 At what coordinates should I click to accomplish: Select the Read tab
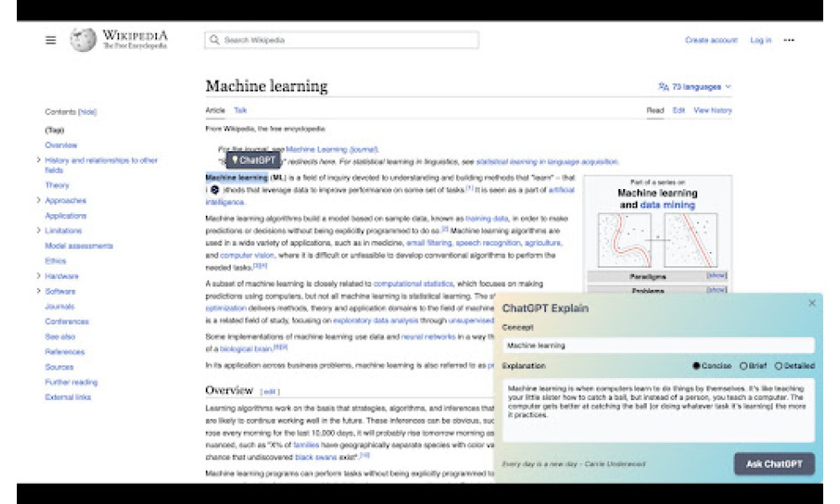coord(655,110)
